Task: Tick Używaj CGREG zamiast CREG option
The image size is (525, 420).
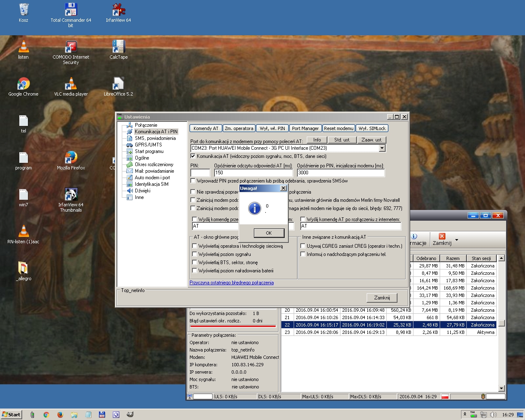Action: pyautogui.click(x=303, y=246)
